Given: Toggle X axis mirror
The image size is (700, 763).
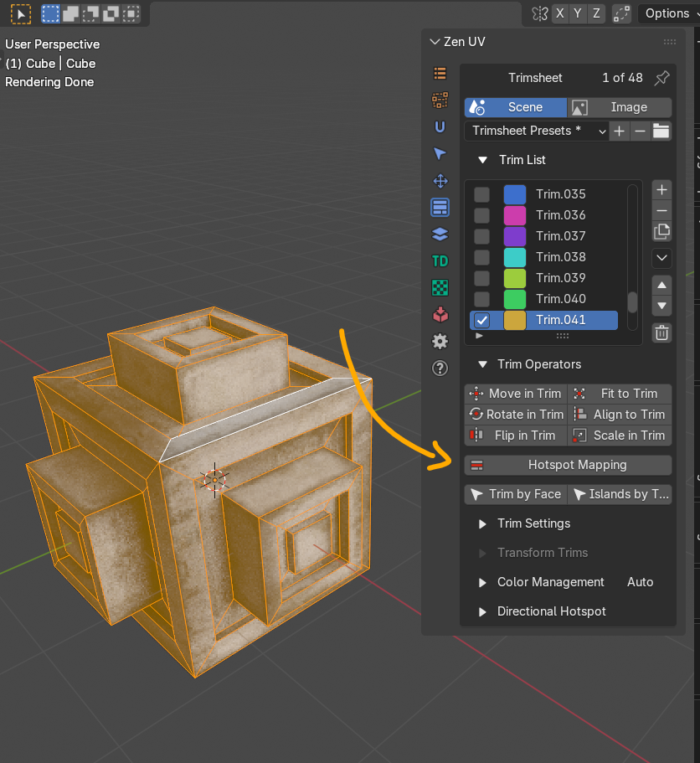Looking at the screenshot, I should point(560,13).
